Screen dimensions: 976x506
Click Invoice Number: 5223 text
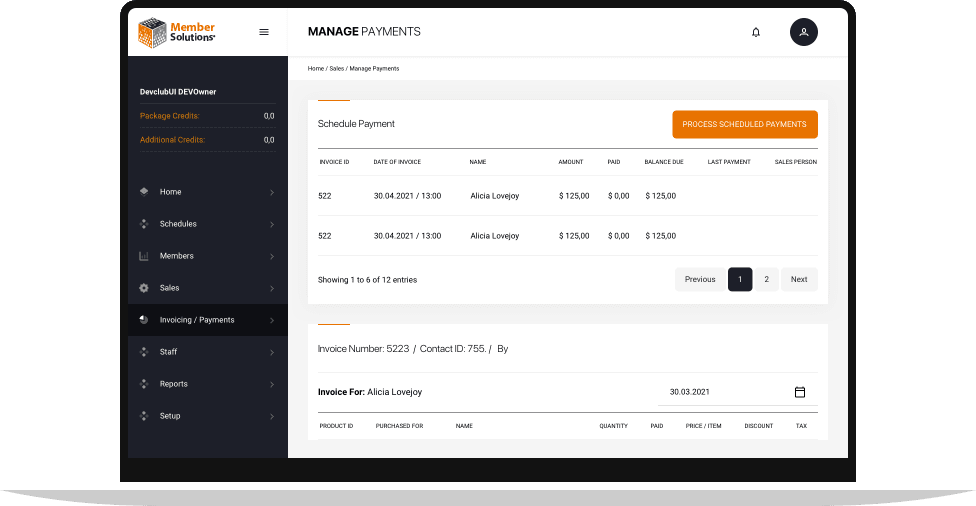pos(364,349)
